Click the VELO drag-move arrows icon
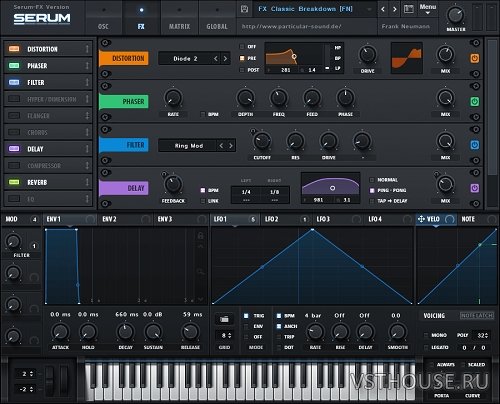Image resolution: width=500 pixels, height=404 pixels. [x=421, y=219]
